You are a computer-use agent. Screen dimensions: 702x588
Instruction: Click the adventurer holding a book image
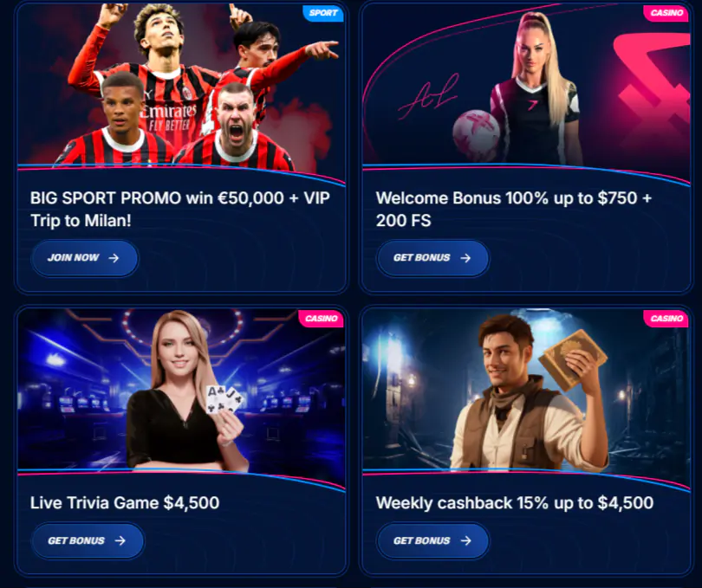pyautogui.click(x=526, y=390)
